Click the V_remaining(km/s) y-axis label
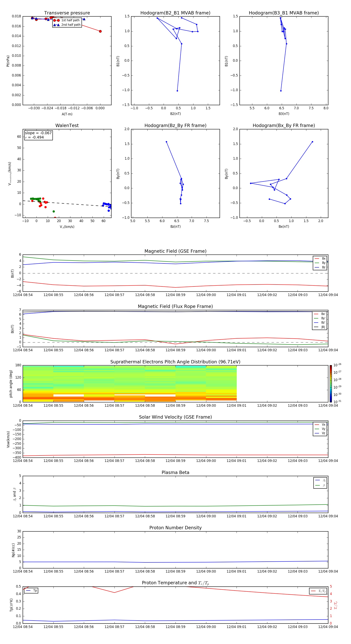Screen dimensions: 351x644 coord(10,173)
